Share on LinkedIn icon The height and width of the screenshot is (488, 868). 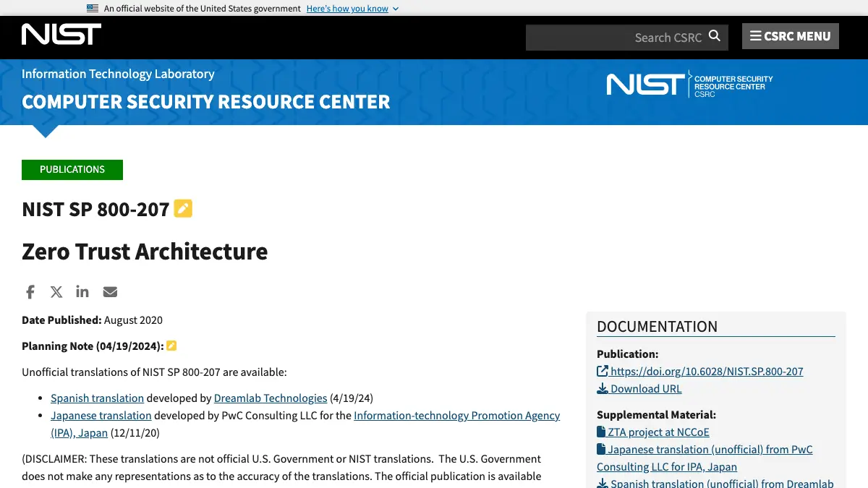point(82,291)
